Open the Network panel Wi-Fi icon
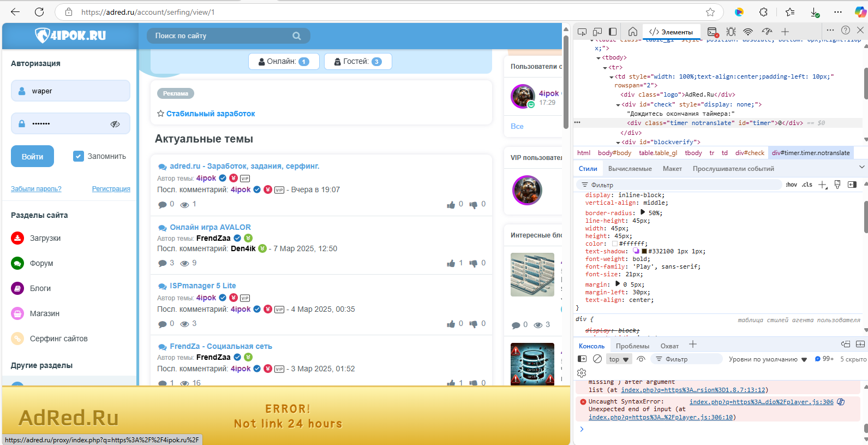The image size is (868, 445). click(x=748, y=32)
